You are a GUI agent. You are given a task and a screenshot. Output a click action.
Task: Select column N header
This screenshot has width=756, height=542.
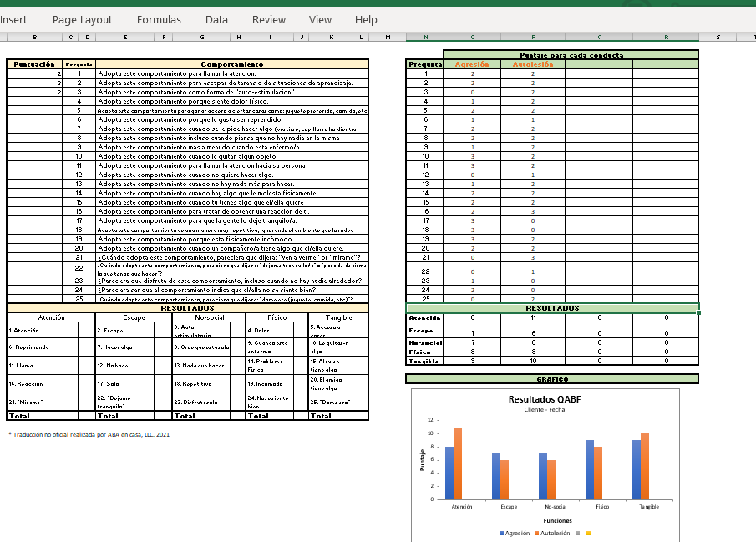coord(426,37)
